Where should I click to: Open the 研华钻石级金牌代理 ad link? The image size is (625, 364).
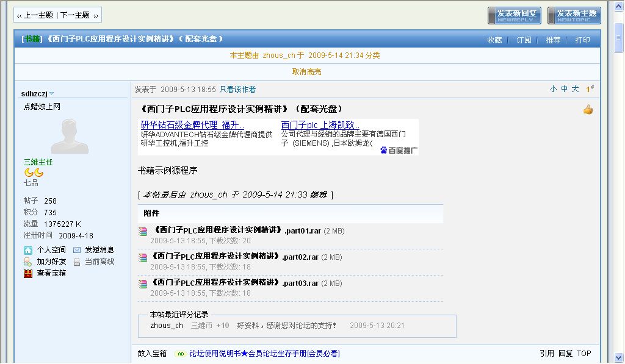192,124
